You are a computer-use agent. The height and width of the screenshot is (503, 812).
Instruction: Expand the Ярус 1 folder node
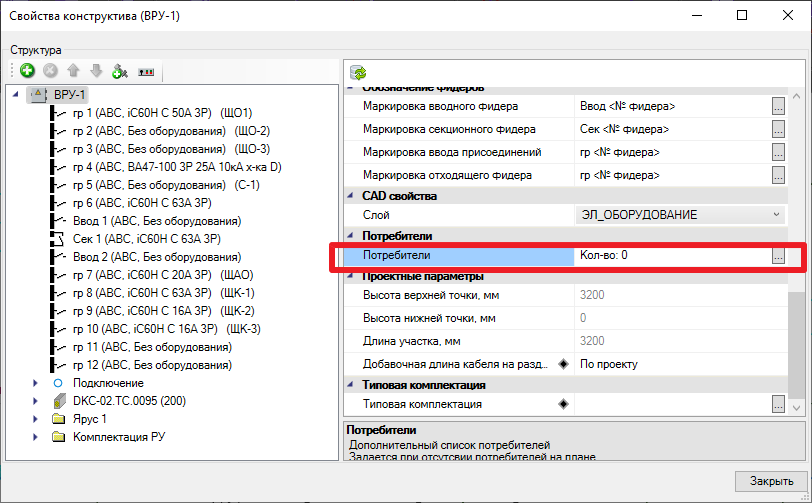35,419
